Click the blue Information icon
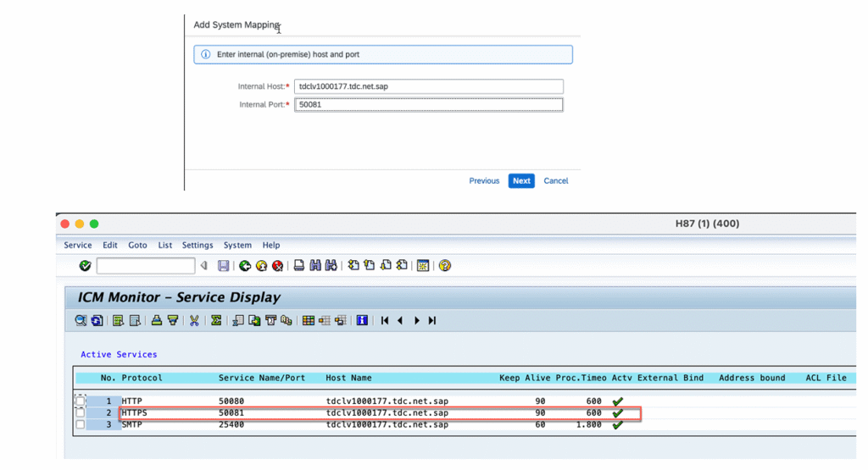This screenshot has width=868, height=470. click(x=362, y=320)
